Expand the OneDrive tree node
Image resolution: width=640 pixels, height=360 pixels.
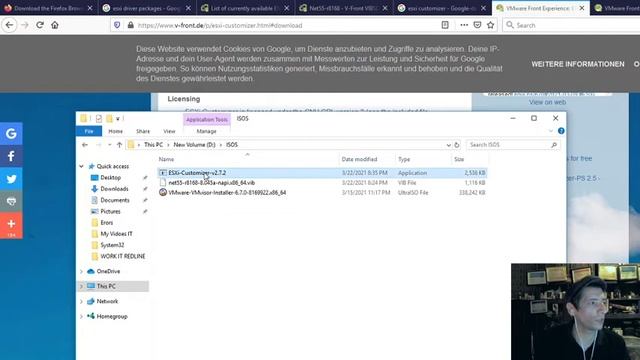tap(81, 271)
